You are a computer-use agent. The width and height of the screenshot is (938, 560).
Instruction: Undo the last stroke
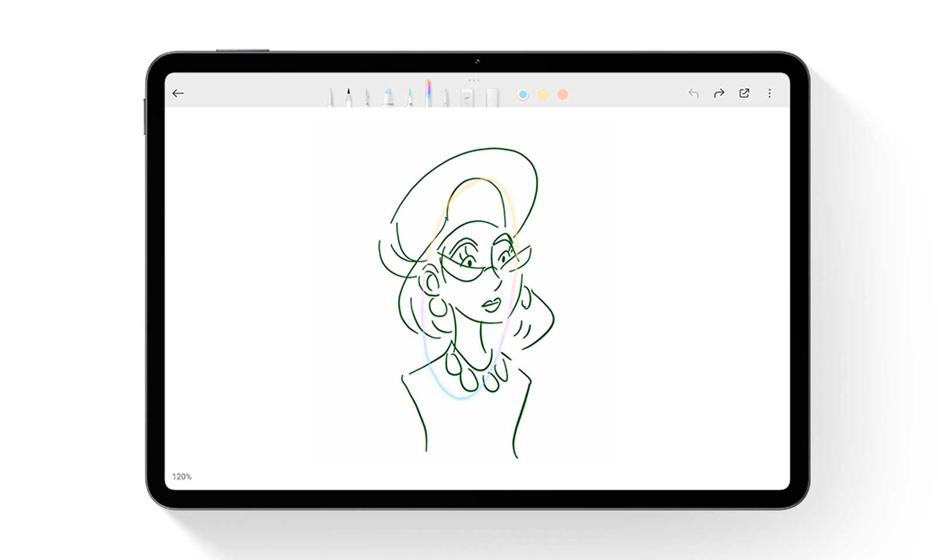click(694, 93)
